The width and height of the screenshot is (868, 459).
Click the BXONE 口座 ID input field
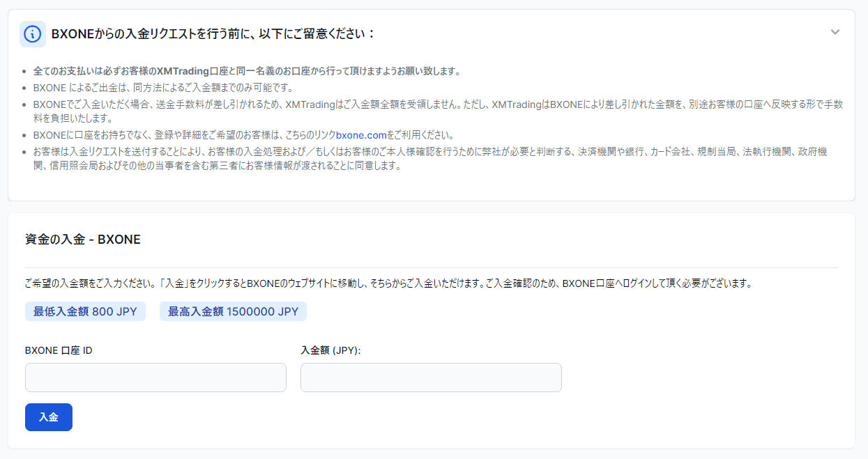(155, 378)
